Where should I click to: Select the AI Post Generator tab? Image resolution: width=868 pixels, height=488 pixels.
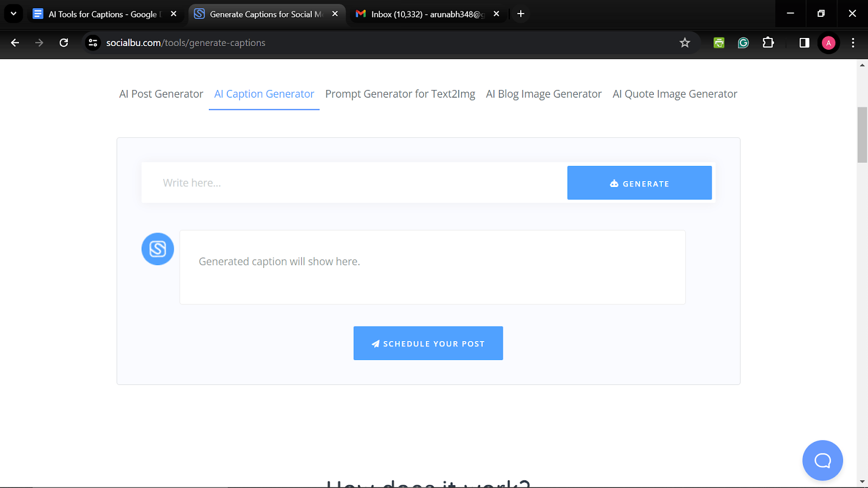click(x=161, y=94)
